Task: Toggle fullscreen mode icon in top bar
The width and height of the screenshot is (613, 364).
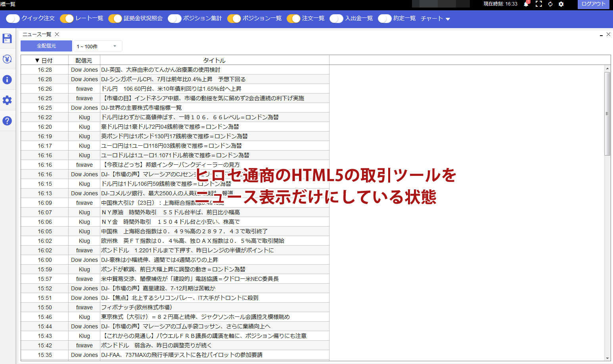Action: coord(538,4)
